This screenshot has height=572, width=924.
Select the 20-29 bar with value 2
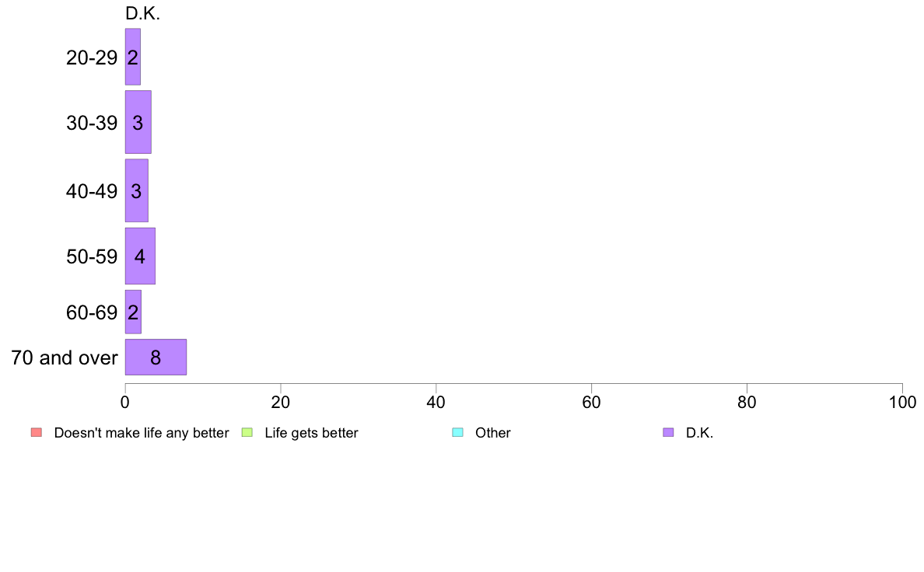point(132,58)
